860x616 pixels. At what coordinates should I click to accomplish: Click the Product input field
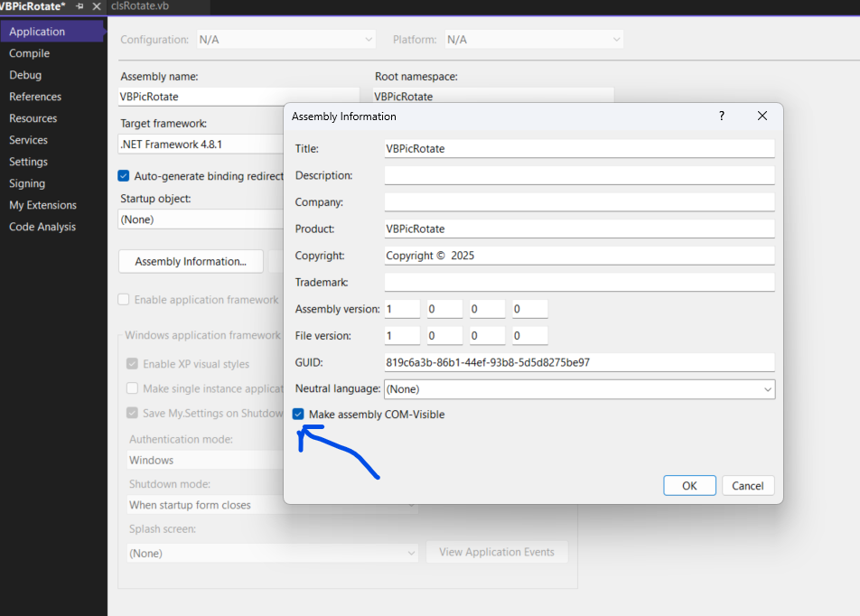579,229
